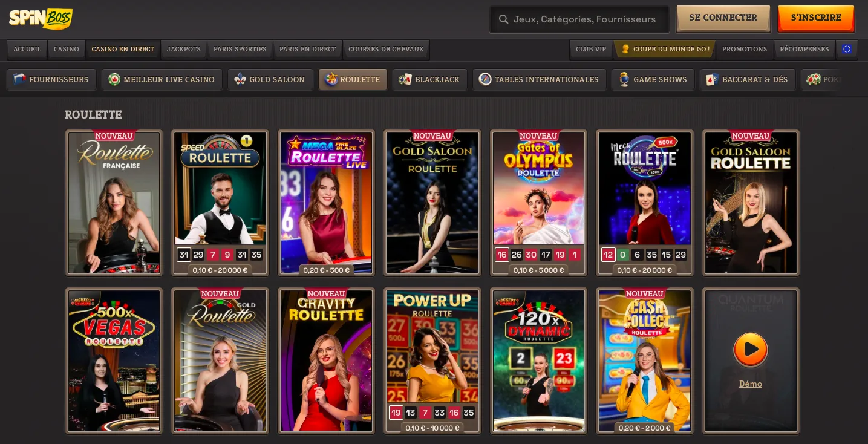The width and height of the screenshot is (868, 444).
Task: Open the Casino menu item
Action: pyautogui.click(x=67, y=49)
